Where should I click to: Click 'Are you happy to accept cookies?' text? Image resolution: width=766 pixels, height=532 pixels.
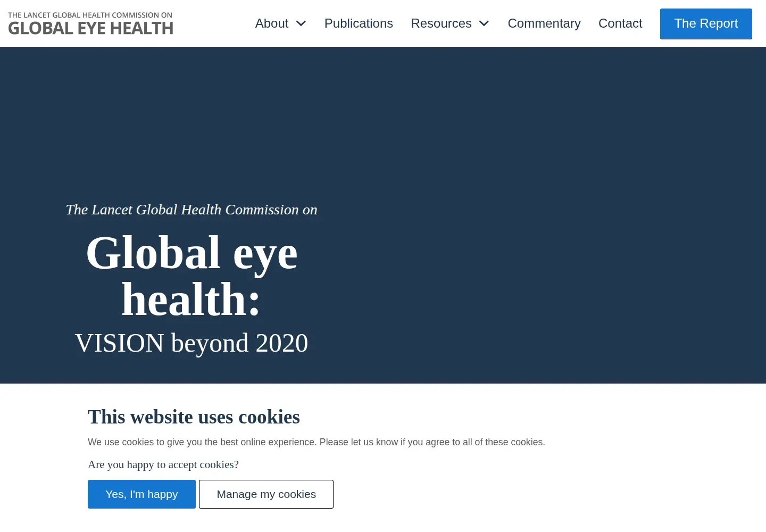coord(163,464)
